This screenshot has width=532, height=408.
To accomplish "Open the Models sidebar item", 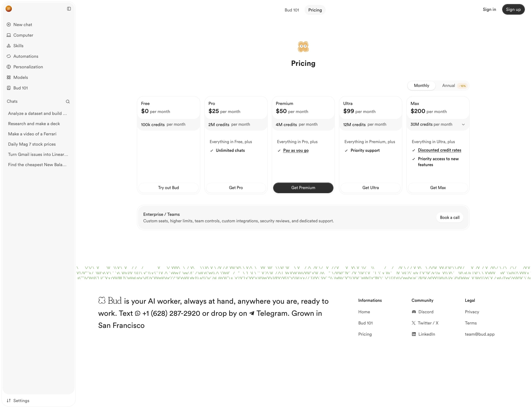I will click(38, 77).
